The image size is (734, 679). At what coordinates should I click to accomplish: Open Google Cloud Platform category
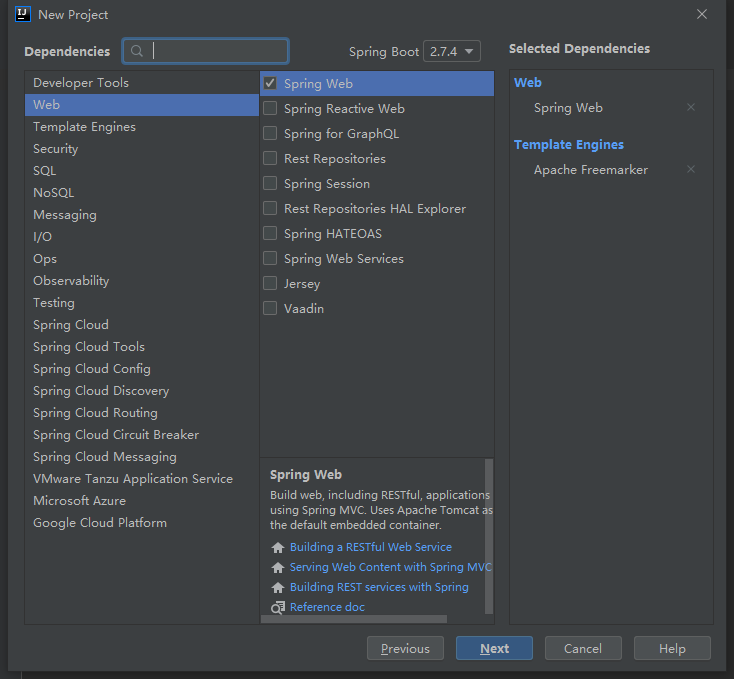[x=142, y=523]
